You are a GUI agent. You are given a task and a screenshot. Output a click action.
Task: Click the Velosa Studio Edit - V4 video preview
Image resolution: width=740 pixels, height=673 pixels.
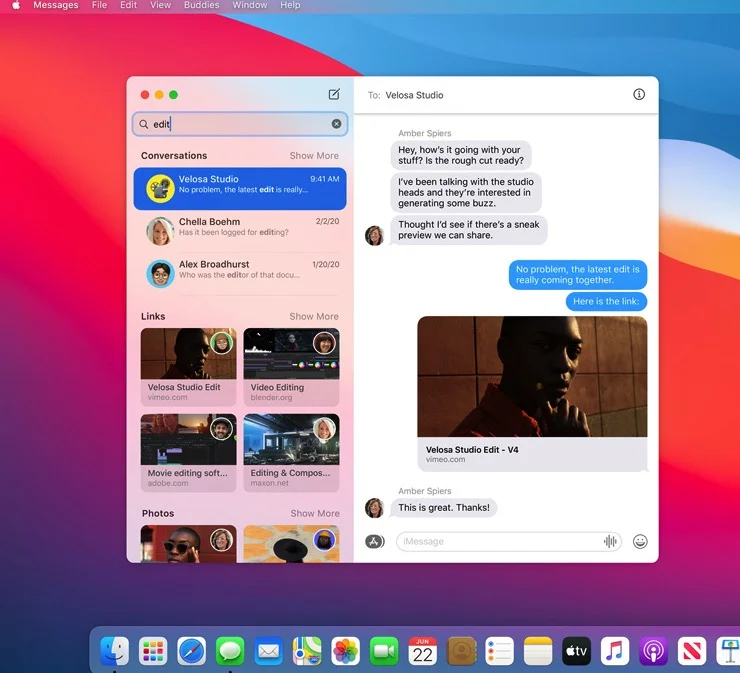(x=532, y=393)
